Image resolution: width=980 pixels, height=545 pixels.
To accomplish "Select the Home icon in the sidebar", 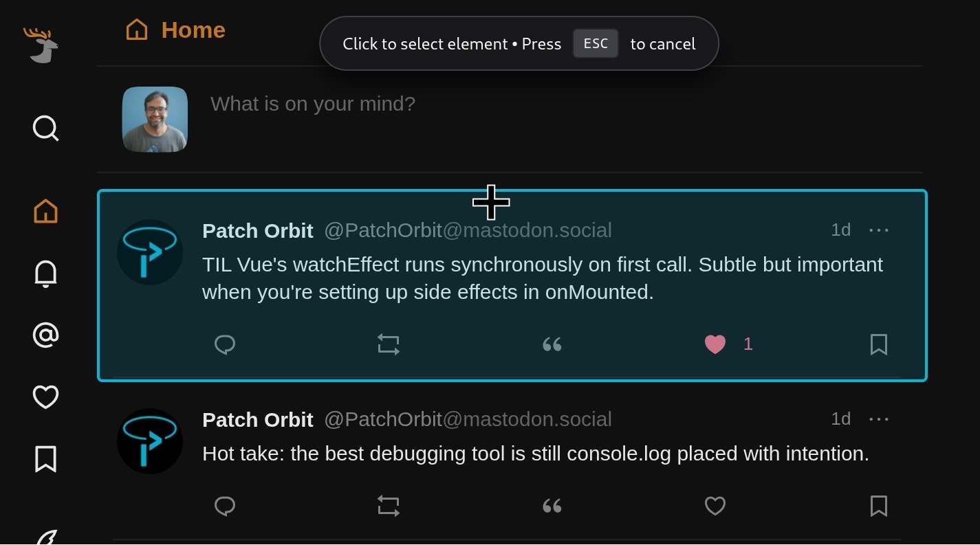I will pyautogui.click(x=45, y=211).
